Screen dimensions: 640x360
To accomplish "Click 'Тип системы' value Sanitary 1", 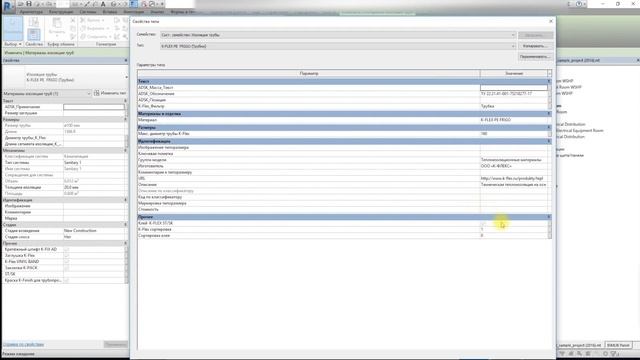I will tap(94, 162).
